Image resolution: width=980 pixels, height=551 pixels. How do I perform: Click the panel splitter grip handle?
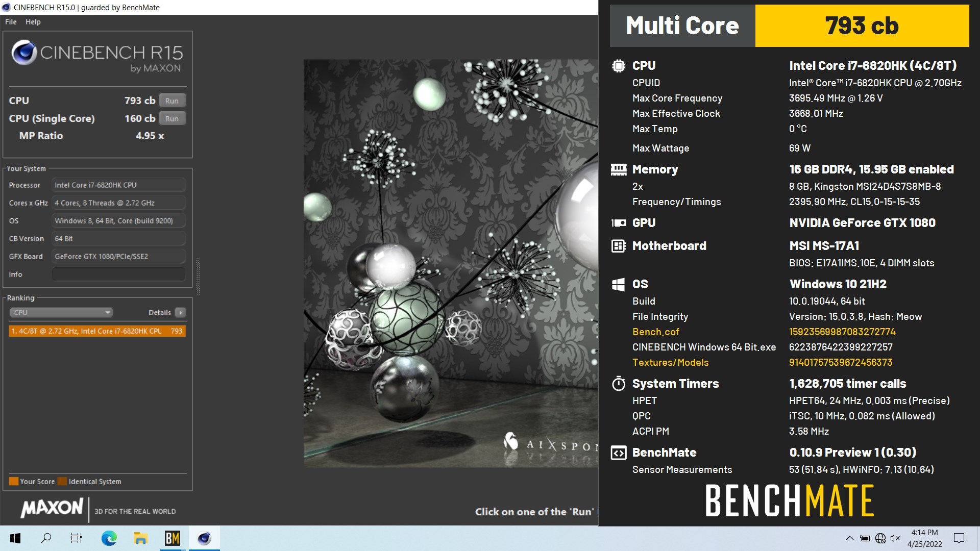(198, 276)
